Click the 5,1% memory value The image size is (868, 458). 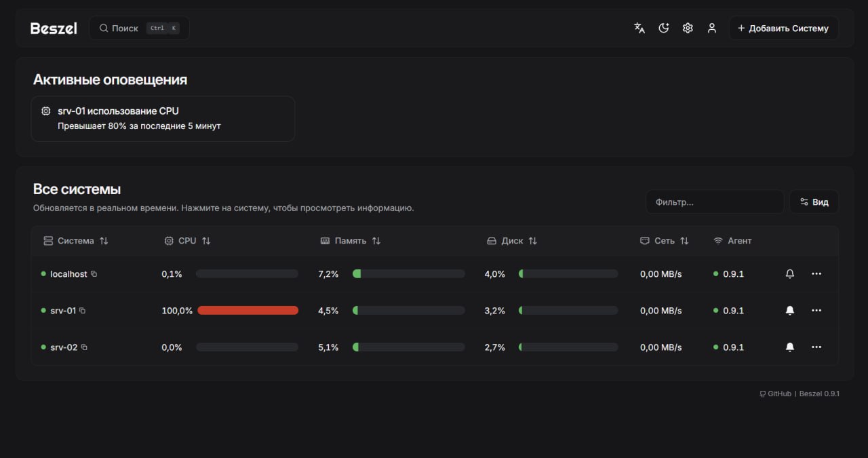(x=328, y=347)
